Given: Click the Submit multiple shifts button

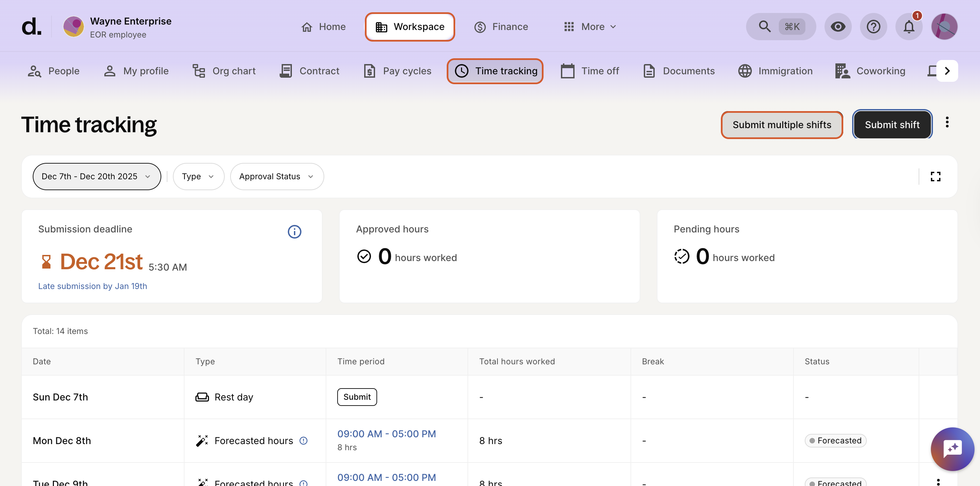Looking at the screenshot, I should pyautogui.click(x=782, y=125).
